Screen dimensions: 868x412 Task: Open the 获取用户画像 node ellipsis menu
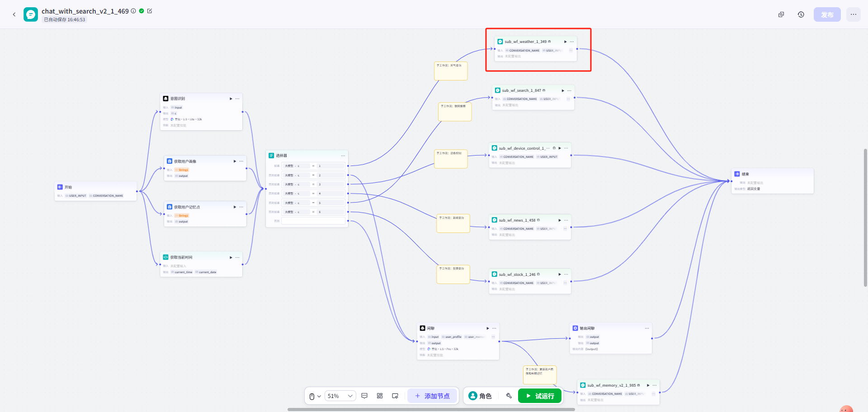[241, 161]
